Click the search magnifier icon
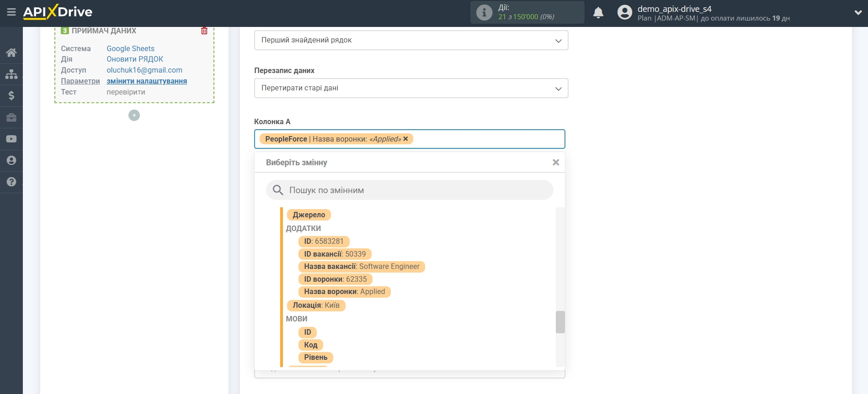This screenshot has width=868, height=394. pos(278,190)
